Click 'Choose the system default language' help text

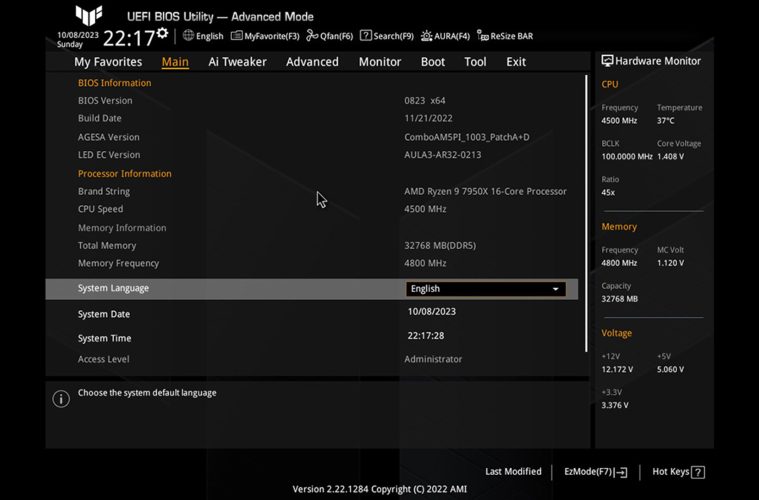click(x=147, y=393)
